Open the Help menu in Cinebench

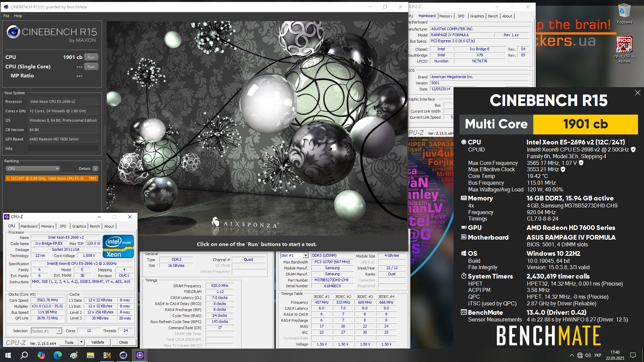18,16
